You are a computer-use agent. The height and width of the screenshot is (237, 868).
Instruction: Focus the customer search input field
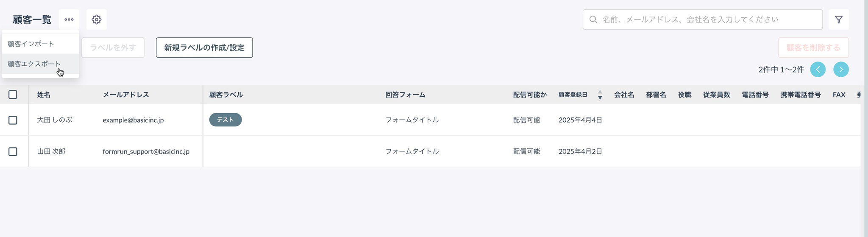703,20
